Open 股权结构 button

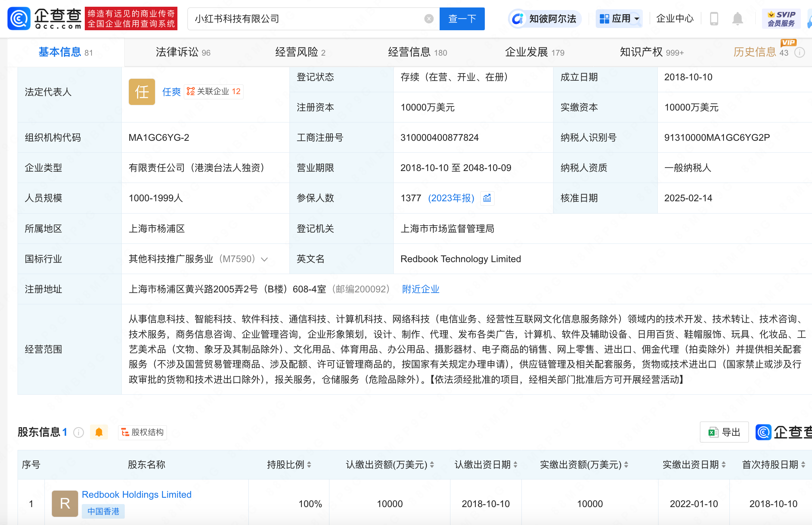(x=143, y=432)
